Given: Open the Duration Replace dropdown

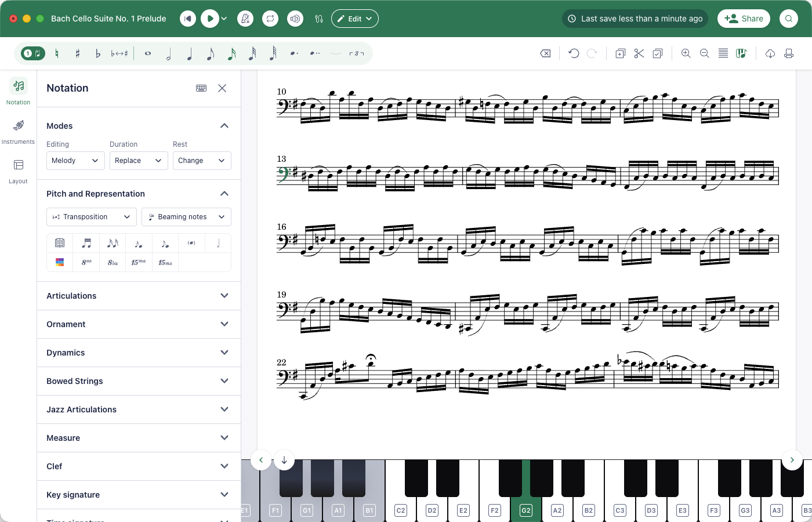Looking at the screenshot, I should [139, 161].
